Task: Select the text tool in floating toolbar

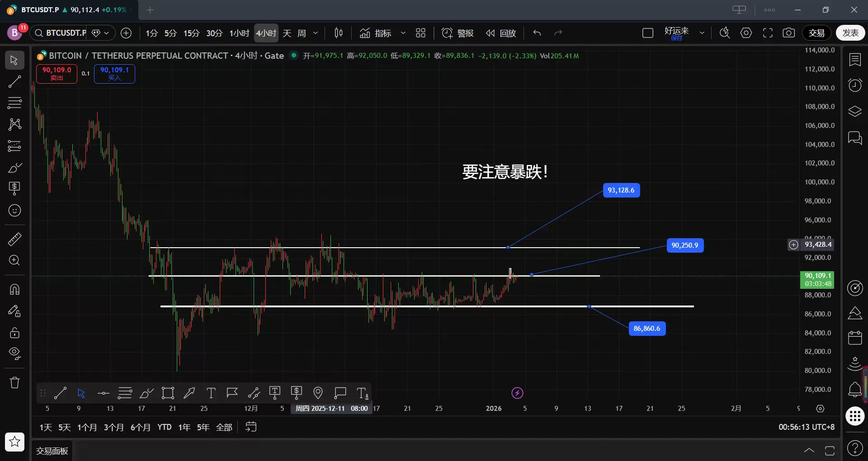Action: (211, 393)
